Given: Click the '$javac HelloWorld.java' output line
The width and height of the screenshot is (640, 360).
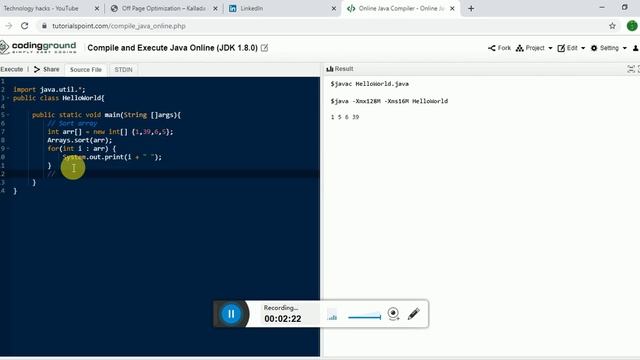Looking at the screenshot, I should [x=369, y=84].
